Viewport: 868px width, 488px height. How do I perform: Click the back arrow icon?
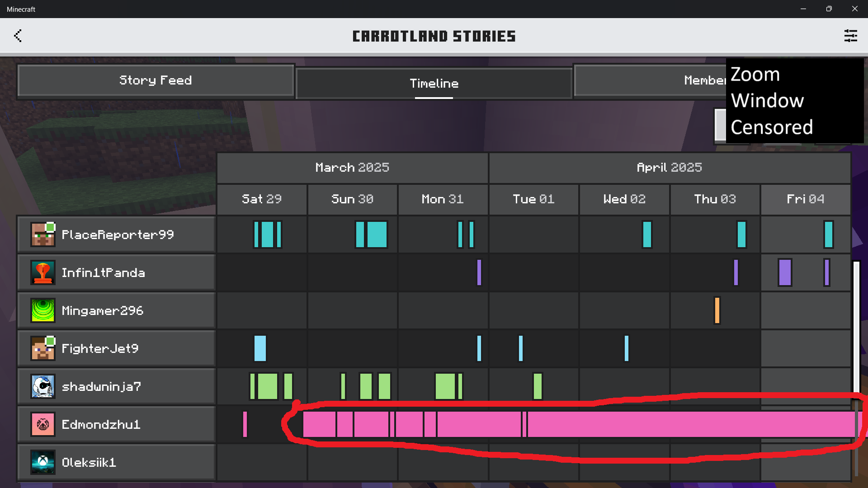click(18, 36)
